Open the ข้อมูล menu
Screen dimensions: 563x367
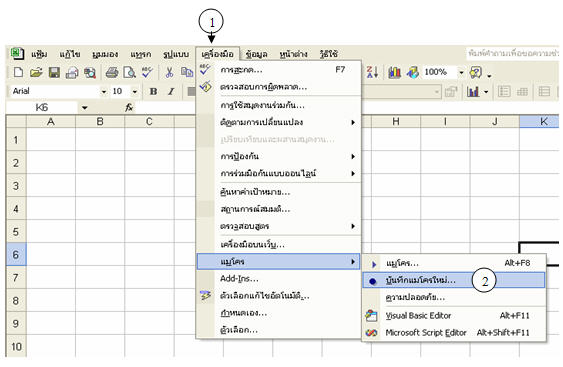pos(257,54)
